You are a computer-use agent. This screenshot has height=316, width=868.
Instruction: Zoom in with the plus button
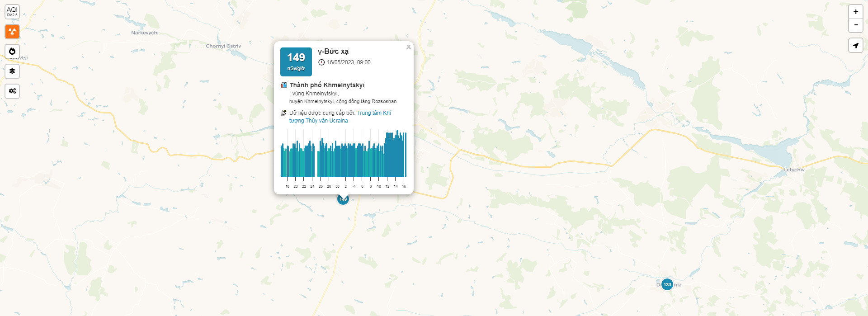click(856, 12)
